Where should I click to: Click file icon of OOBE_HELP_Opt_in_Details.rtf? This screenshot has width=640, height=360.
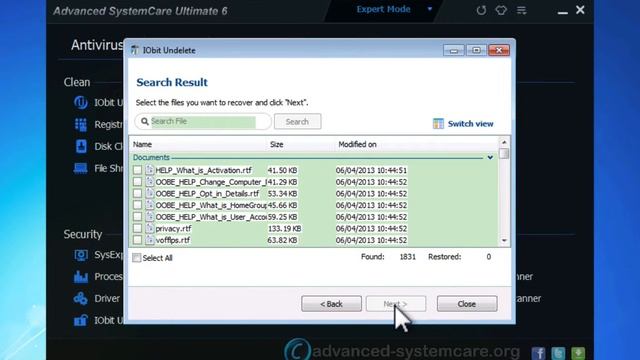pyautogui.click(x=149, y=193)
